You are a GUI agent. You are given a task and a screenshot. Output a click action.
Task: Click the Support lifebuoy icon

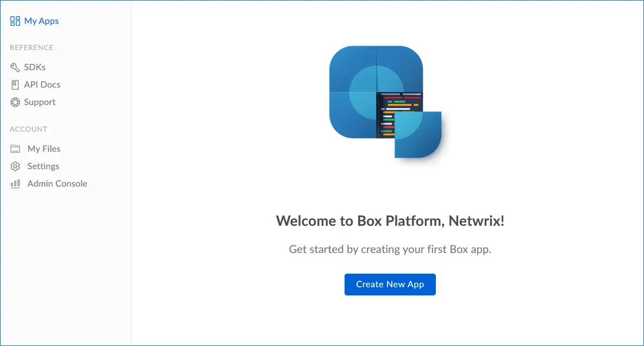click(x=15, y=102)
